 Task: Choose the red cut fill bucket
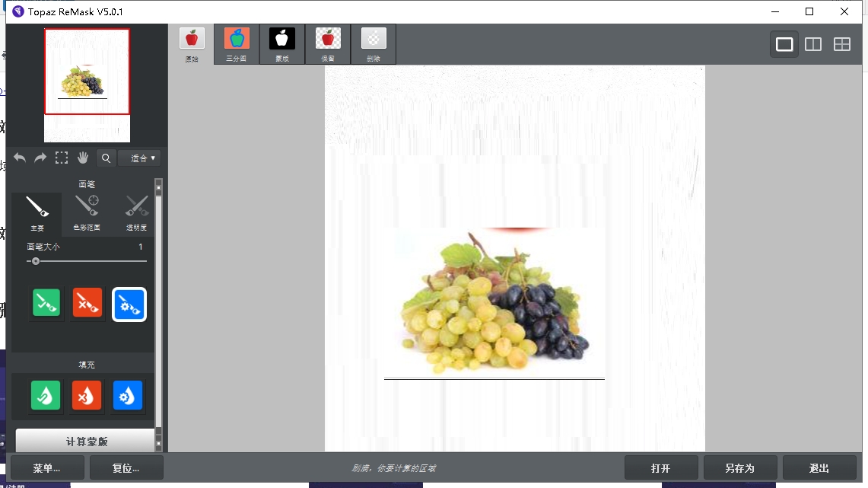pyautogui.click(x=87, y=395)
